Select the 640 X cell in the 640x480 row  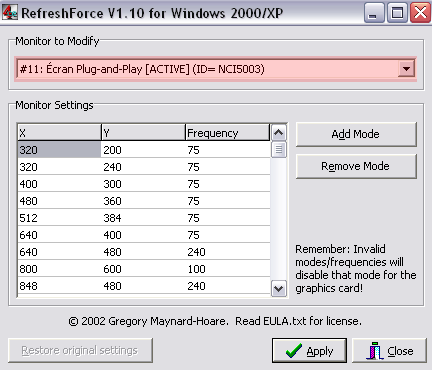[59, 252]
